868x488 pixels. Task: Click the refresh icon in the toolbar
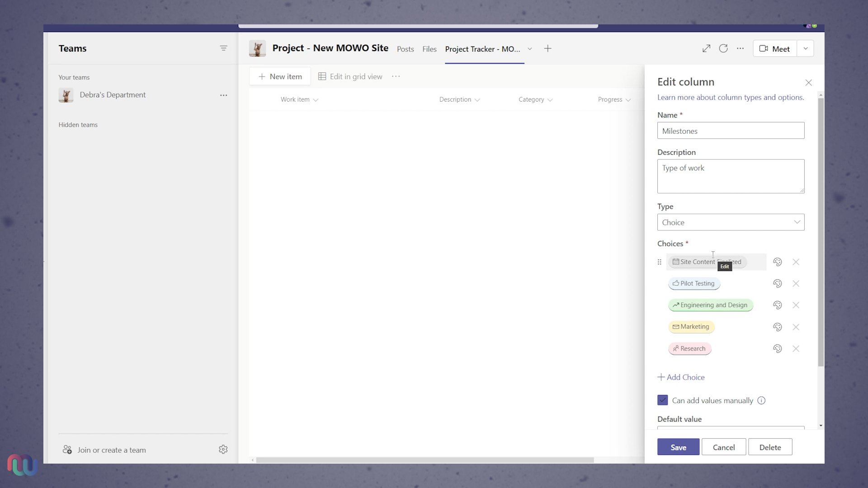pos(723,48)
